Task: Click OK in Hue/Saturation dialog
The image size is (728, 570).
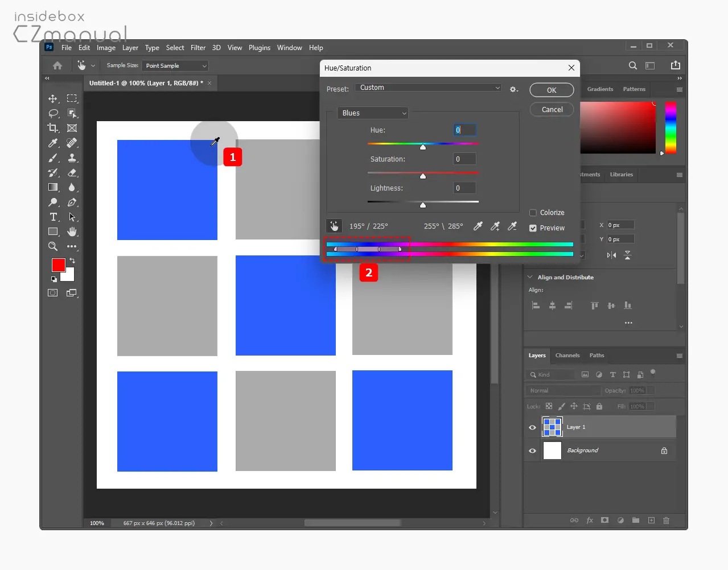Action: [552, 90]
